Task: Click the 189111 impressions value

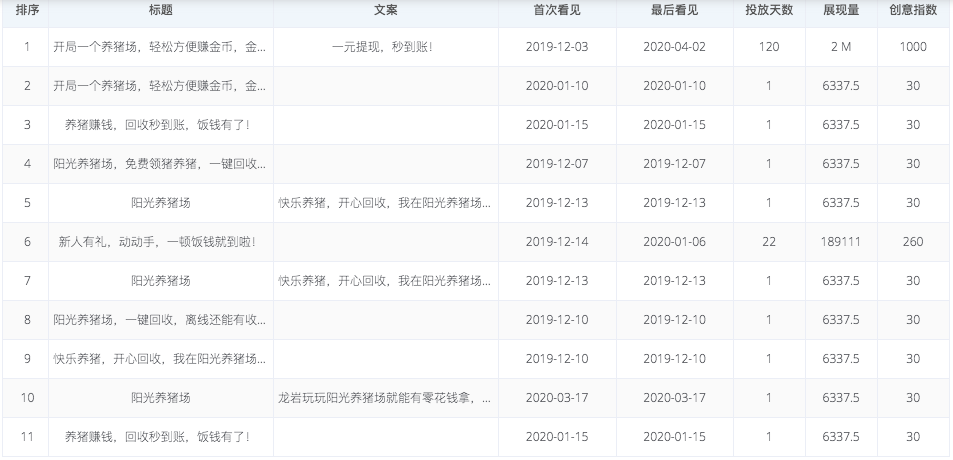Action: tap(841, 242)
